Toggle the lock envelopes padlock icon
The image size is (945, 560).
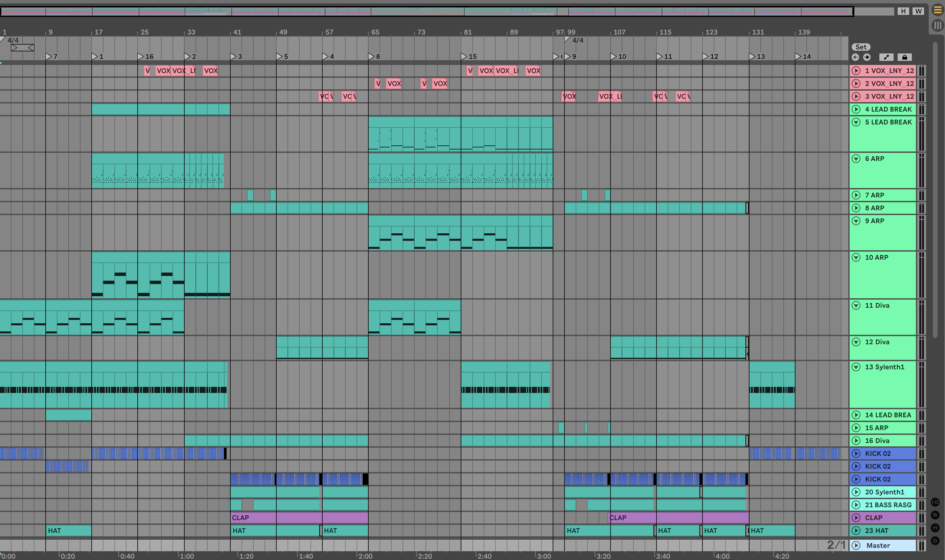coord(905,57)
